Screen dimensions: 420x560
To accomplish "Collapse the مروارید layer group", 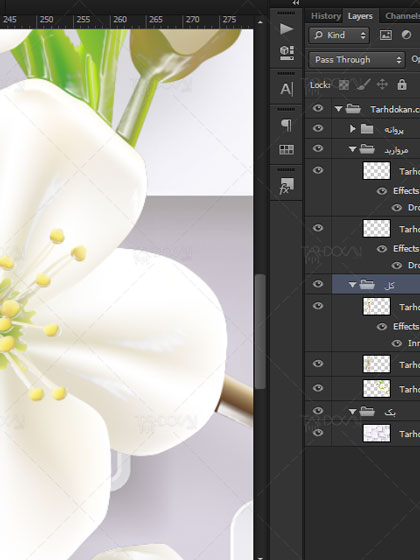I will click(352, 149).
